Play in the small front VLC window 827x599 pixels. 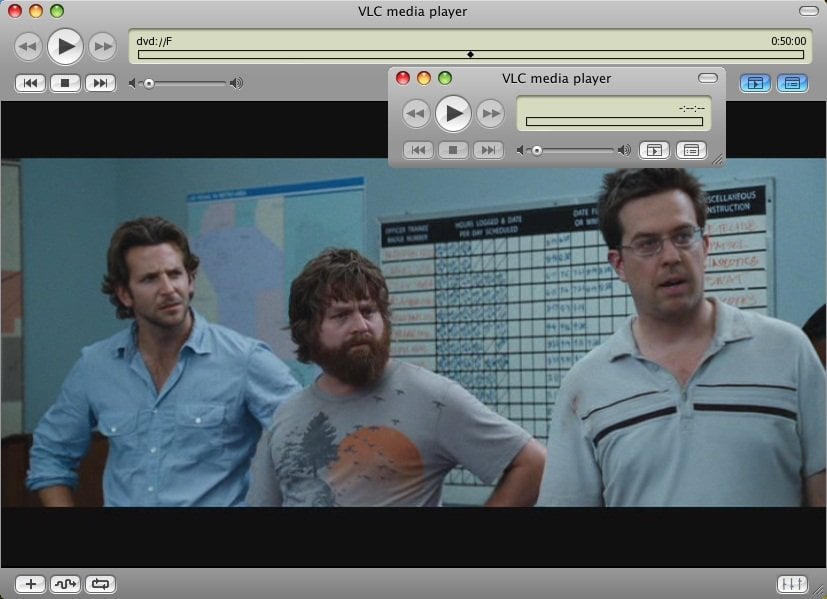(453, 113)
